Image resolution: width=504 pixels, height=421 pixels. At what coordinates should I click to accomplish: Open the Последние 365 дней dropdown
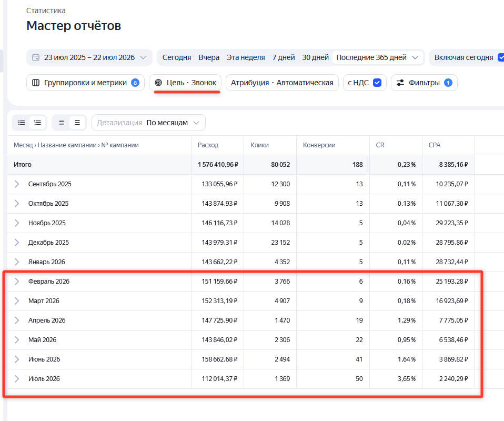(x=377, y=57)
